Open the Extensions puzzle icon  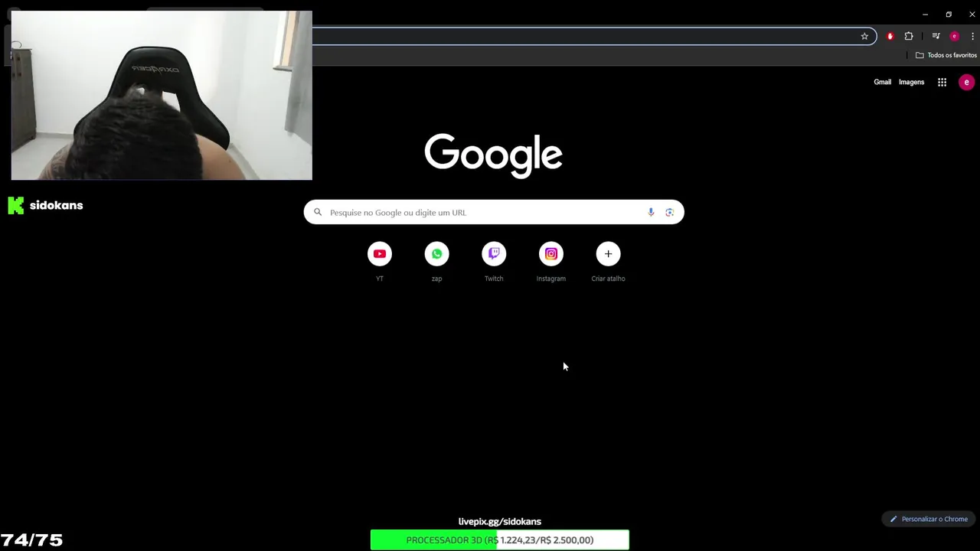[909, 36]
